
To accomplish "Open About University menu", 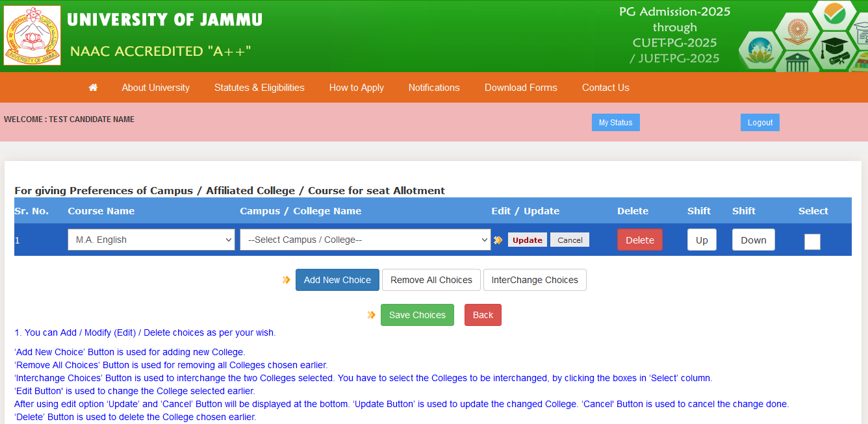I will pos(156,88).
